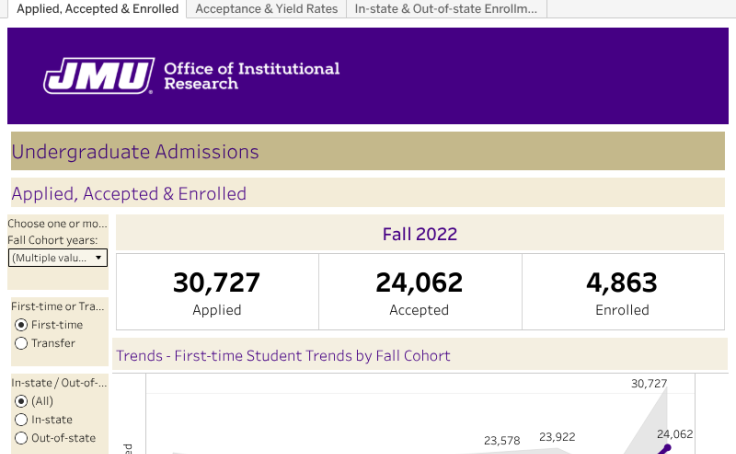Screen dimensions: 736x454
Task: Click the 4,863 Enrolled figure
Action: [622, 283]
